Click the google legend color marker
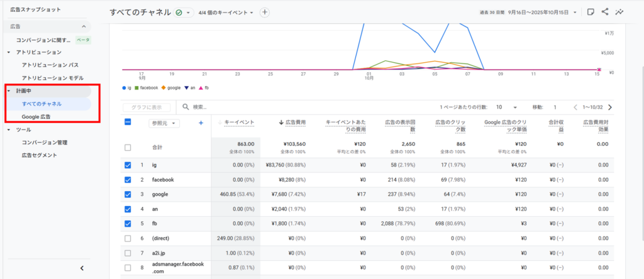The height and width of the screenshot is (279, 644). pyautogui.click(x=164, y=88)
